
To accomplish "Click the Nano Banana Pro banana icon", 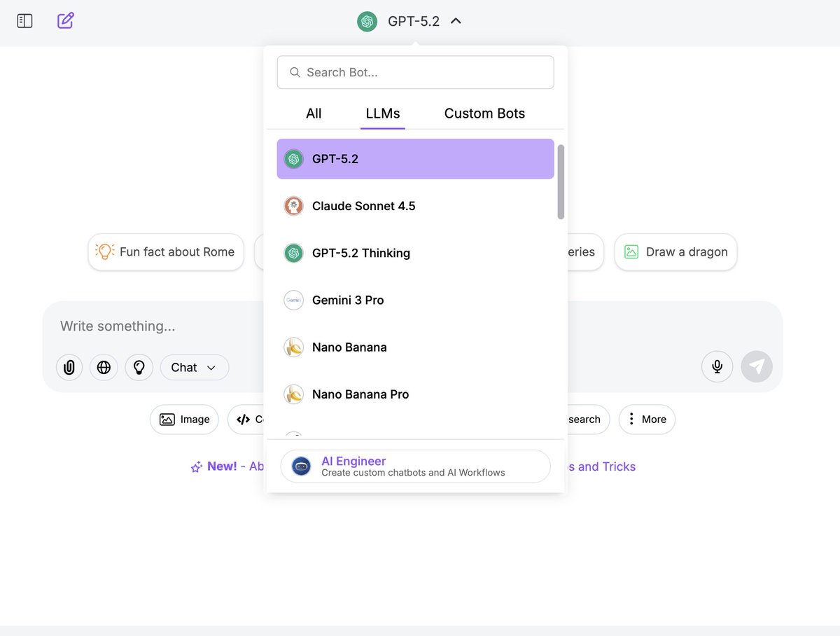I will [293, 394].
